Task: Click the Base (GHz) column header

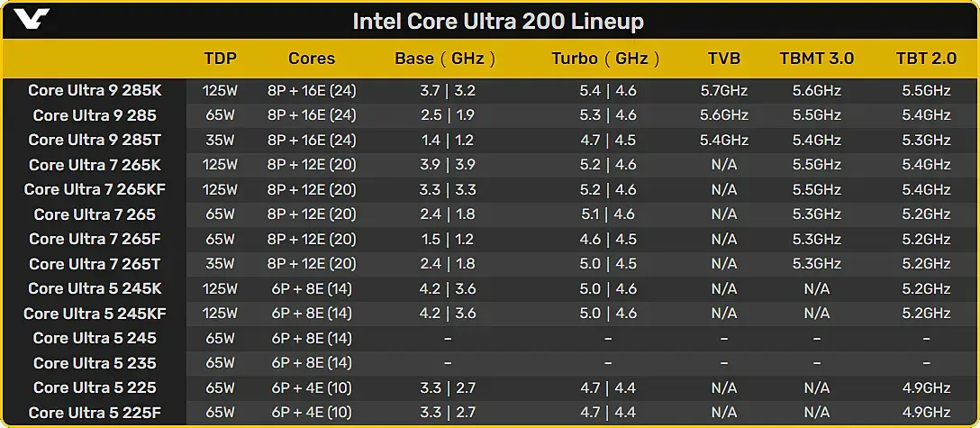Action: [x=445, y=59]
